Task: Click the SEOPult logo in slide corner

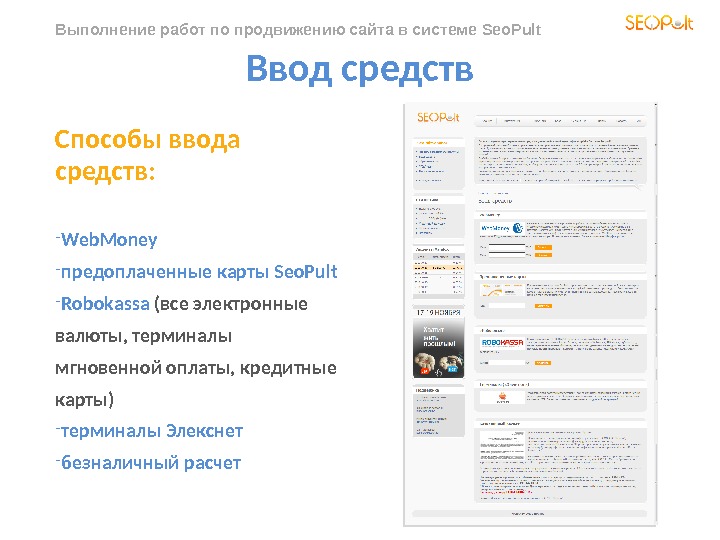Action: [659, 22]
